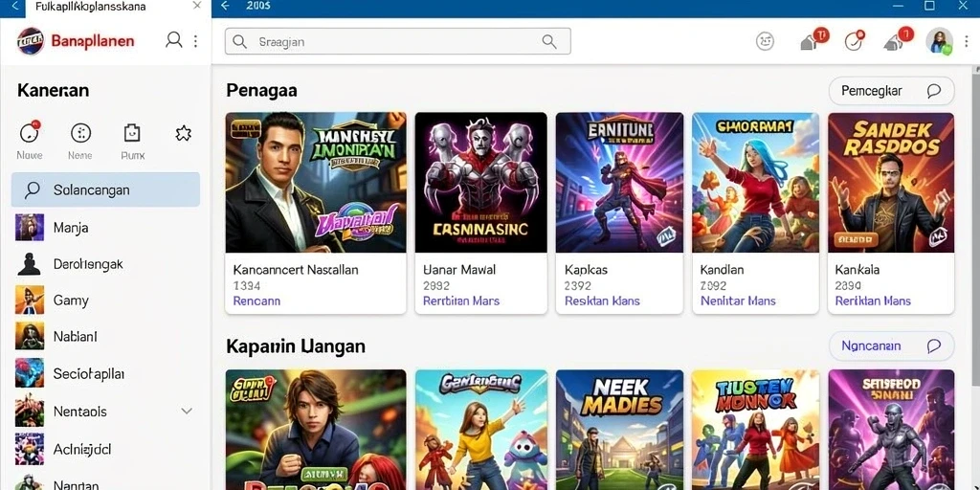Open the Sandek Raspros game thumbnail
Viewport: 980px width, 490px height.
(891, 183)
